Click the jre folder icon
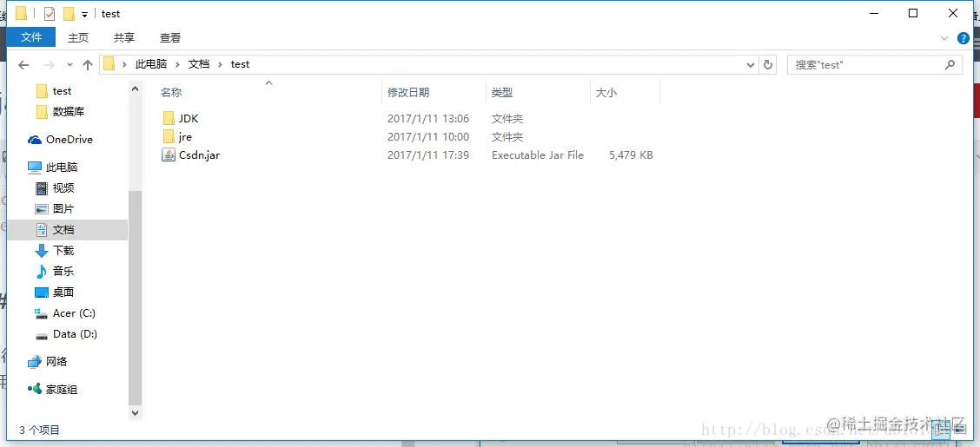Image resolution: width=980 pixels, height=447 pixels. (169, 137)
